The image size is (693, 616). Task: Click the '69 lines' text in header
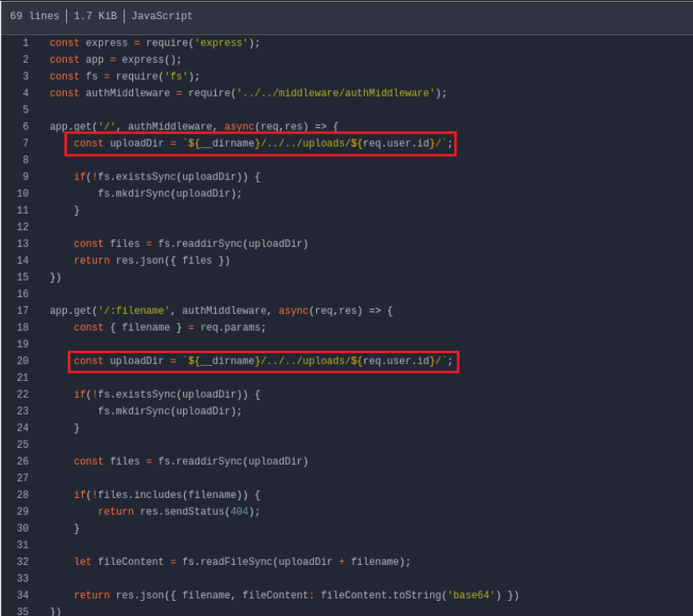pyautogui.click(x=33, y=16)
